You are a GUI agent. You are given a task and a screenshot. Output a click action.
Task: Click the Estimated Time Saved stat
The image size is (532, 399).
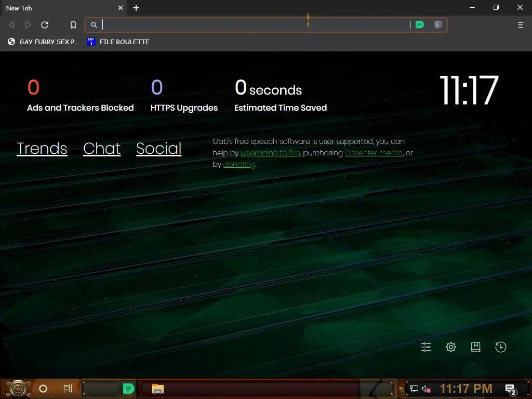click(281, 96)
